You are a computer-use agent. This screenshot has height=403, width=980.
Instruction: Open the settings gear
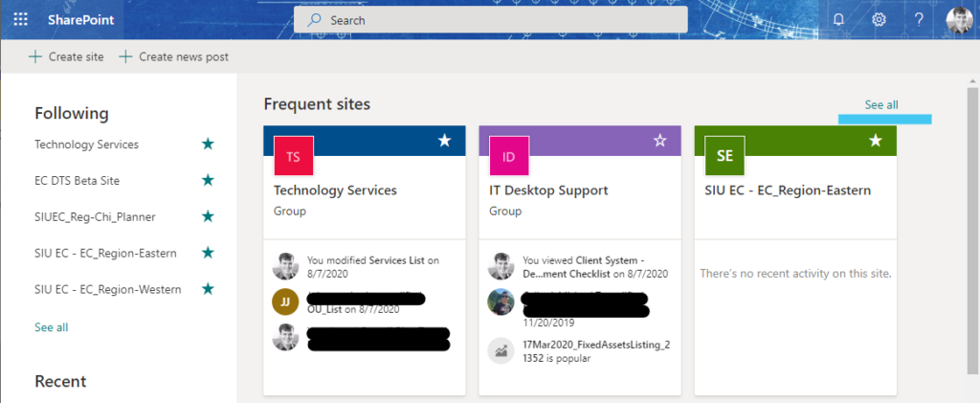click(879, 19)
